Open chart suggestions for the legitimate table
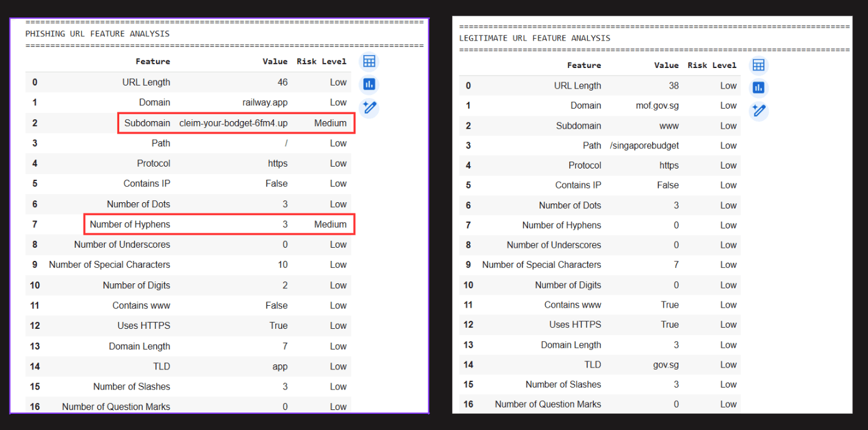868x430 pixels. click(x=759, y=88)
